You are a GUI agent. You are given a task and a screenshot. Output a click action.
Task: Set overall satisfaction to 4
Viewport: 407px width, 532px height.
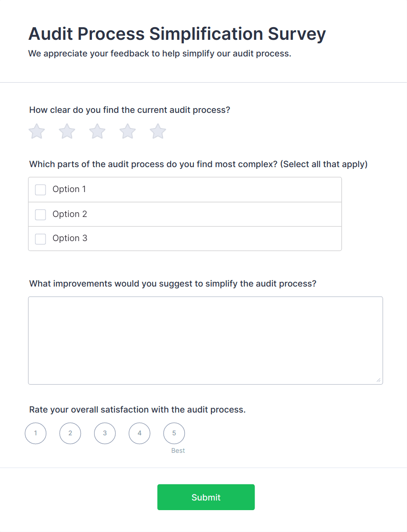[x=140, y=434]
